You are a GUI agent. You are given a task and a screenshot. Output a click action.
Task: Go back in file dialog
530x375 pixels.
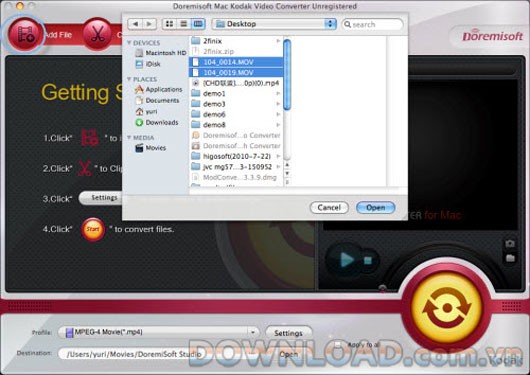(x=135, y=24)
